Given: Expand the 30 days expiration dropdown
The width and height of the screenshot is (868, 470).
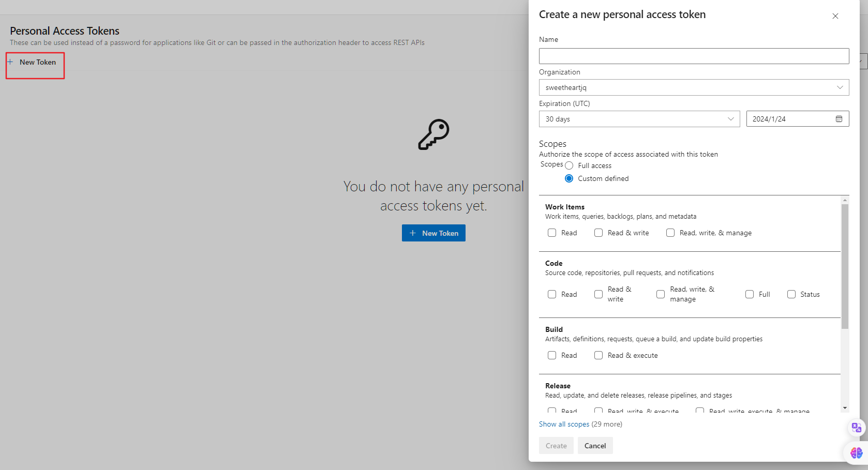Looking at the screenshot, I should point(639,119).
